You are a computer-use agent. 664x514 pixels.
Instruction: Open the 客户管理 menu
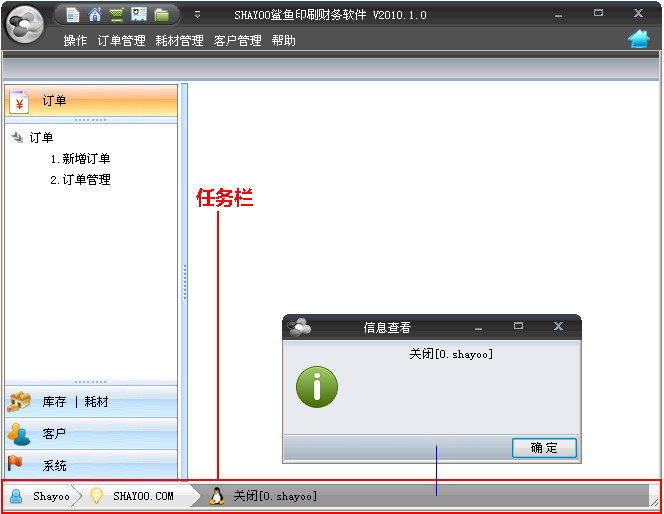click(237, 41)
